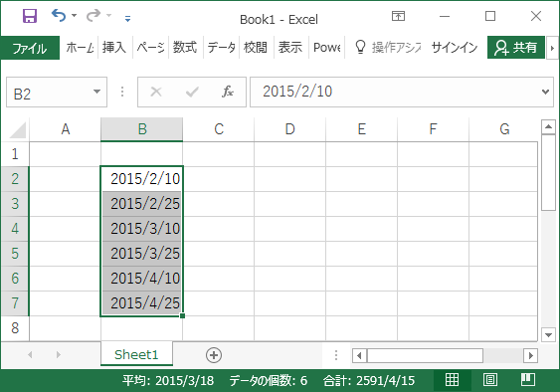Image resolution: width=560 pixels, height=392 pixels.
Task: Select column A header
Action: (66, 129)
